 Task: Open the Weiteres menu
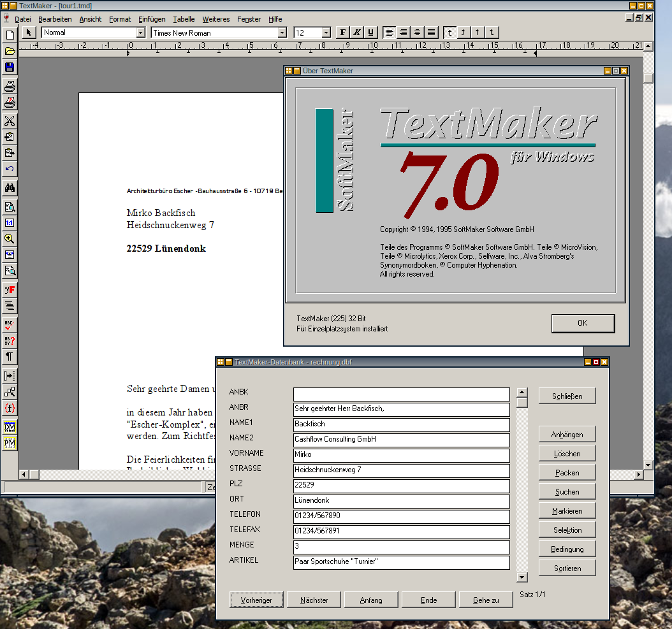click(x=216, y=19)
